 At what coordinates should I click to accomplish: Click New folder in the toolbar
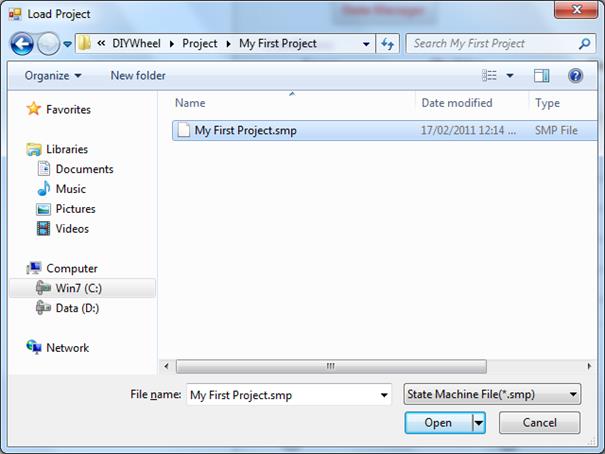(x=138, y=75)
